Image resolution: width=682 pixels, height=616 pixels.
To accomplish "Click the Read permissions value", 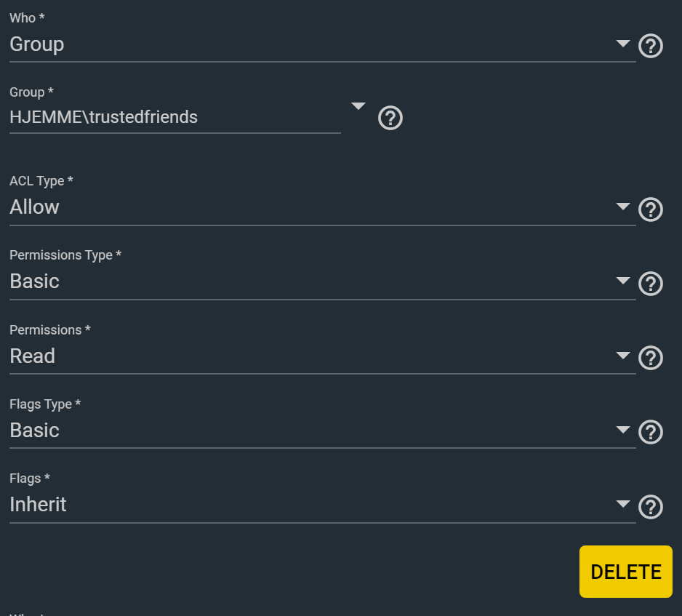I will pyautogui.click(x=32, y=356).
